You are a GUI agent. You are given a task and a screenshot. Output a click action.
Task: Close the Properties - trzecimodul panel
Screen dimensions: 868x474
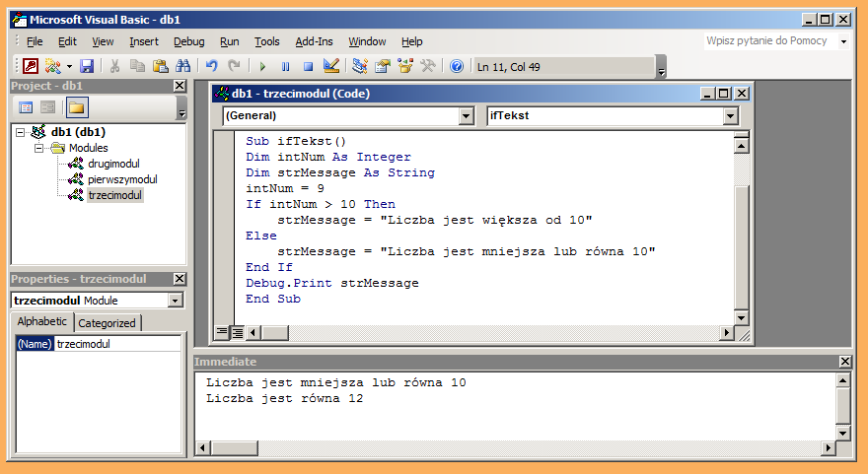pyautogui.click(x=180, y=279)
